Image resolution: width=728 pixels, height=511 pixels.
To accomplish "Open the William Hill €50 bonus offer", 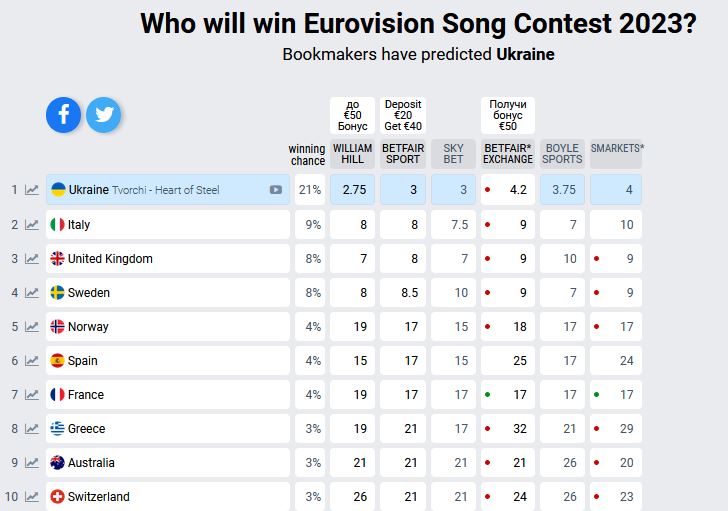I will [353, 115].
